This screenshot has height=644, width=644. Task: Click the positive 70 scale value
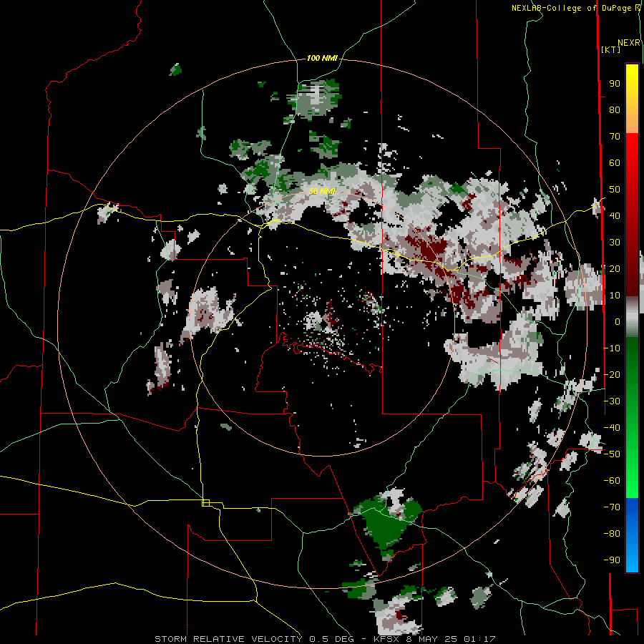[615, 137]
